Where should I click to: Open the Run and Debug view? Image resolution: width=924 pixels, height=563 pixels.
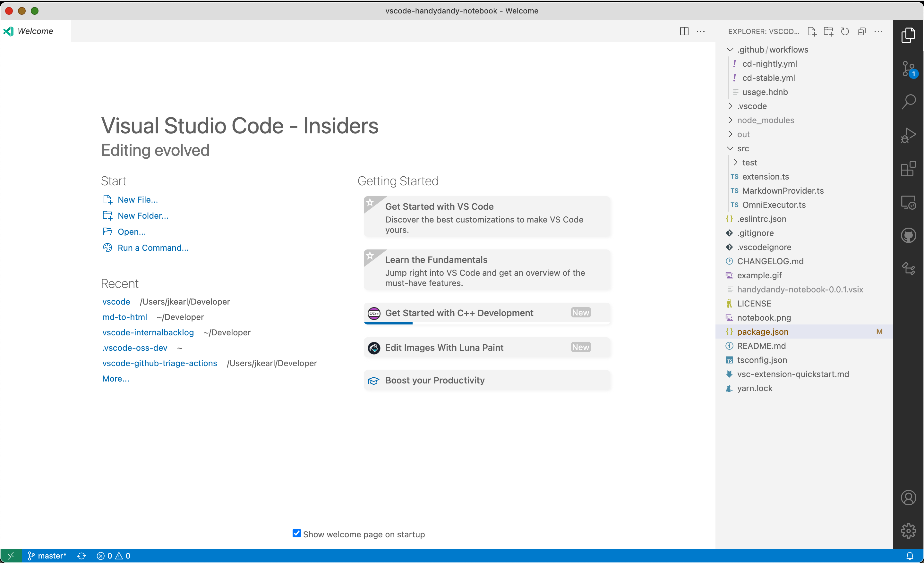(908, 135)
